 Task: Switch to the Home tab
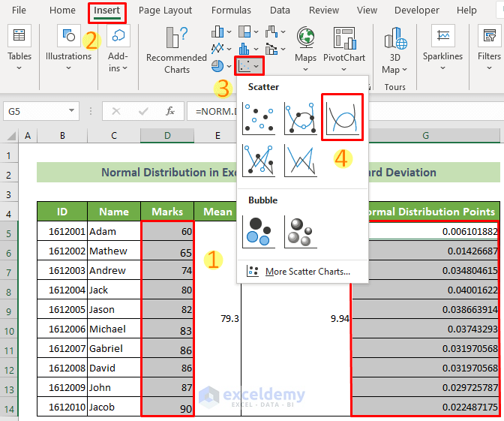(62, 11)
